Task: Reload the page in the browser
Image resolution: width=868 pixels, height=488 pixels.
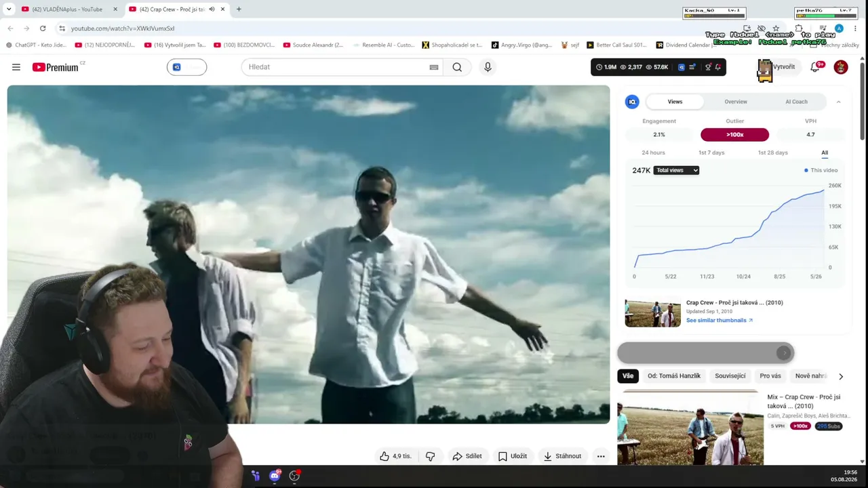Action: pyautogui.click(x=43, y=28)
